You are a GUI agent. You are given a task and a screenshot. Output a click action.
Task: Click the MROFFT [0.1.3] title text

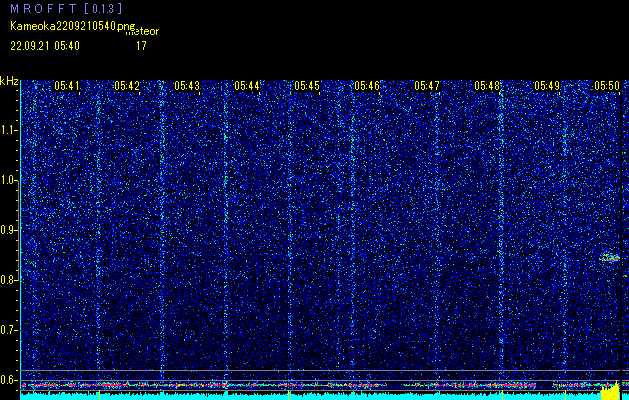point(67,8)
